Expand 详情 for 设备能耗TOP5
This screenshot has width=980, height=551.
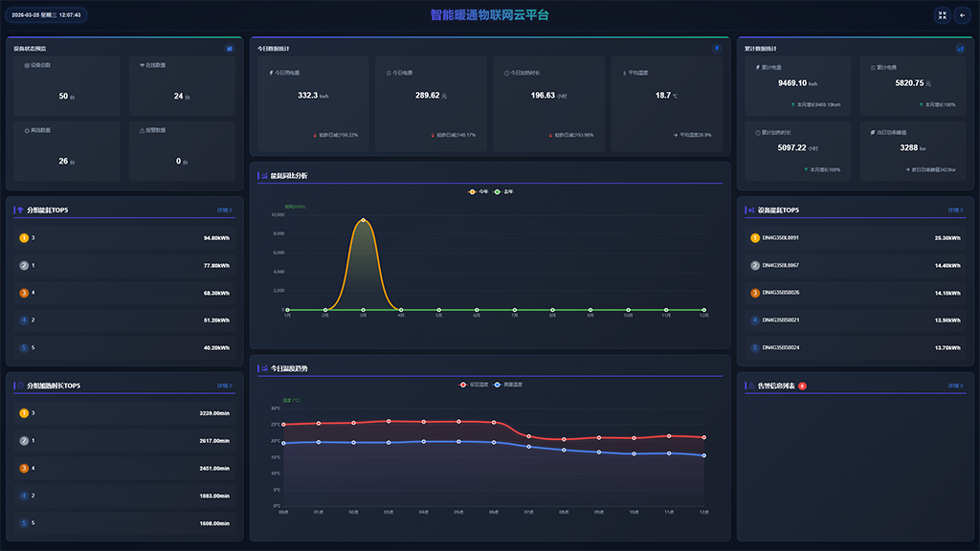point(956,209)
